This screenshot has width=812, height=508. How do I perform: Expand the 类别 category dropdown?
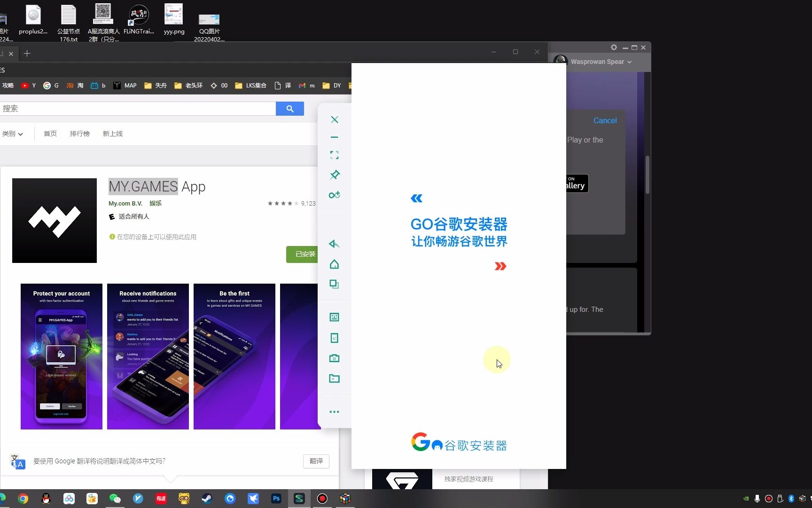coord(13,134)
